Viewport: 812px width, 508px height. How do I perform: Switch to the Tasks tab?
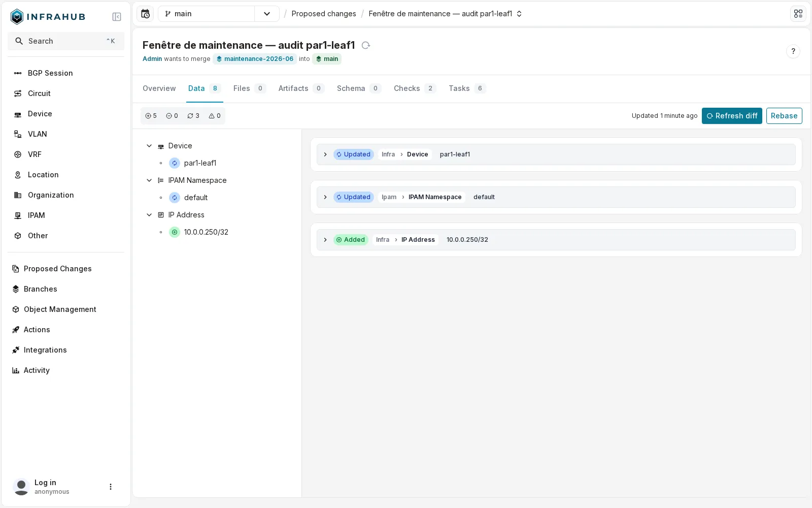[x=467, y=88]
